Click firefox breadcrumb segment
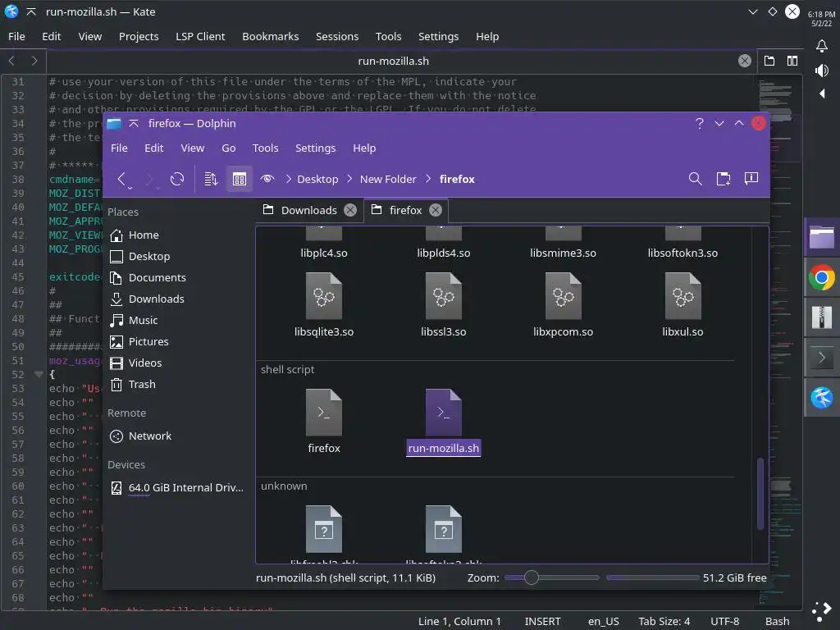The width and height of the screenshot is (840, 630). (457, 179)
